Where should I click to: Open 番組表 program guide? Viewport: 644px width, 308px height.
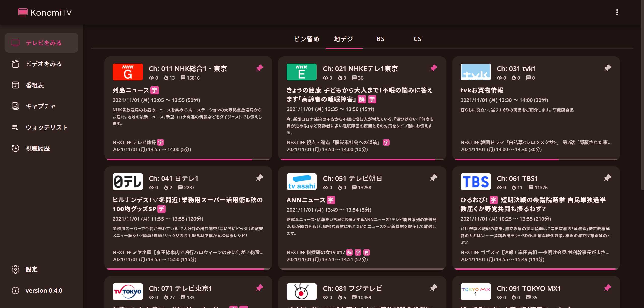pyautogui.click(x=42, y=85)
